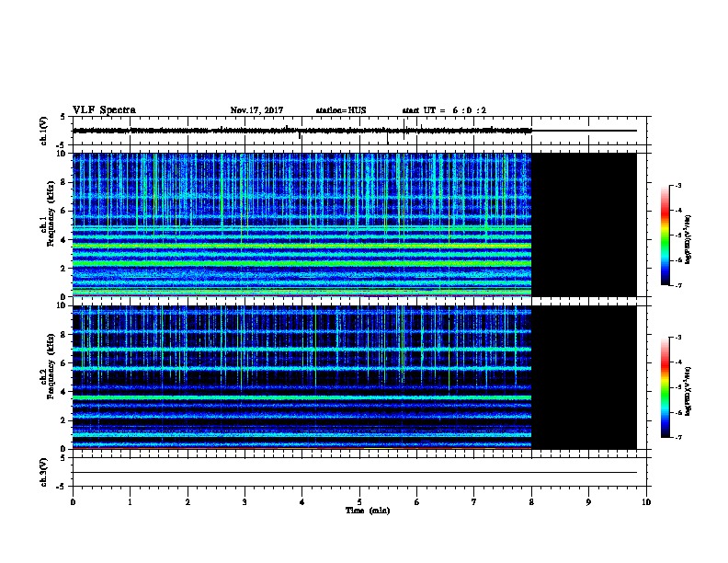Click the time axis tick label '5'

(359, 501)
